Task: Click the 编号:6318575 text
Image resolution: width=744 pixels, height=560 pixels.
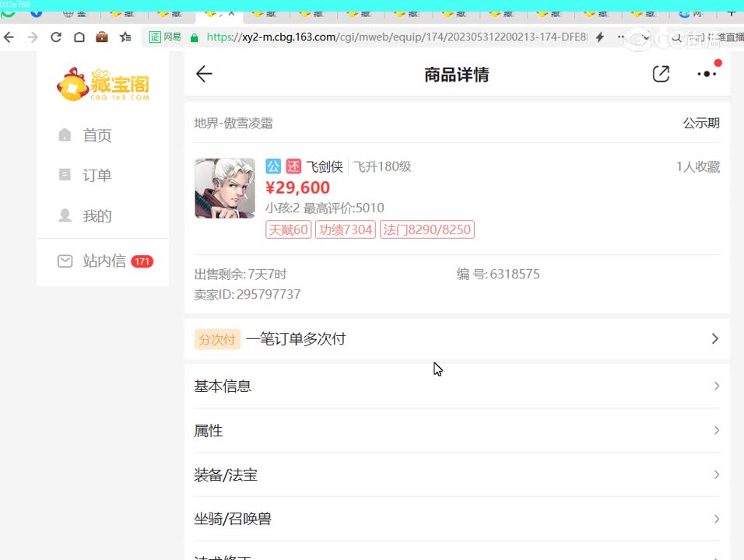Action: pos(498,274)
